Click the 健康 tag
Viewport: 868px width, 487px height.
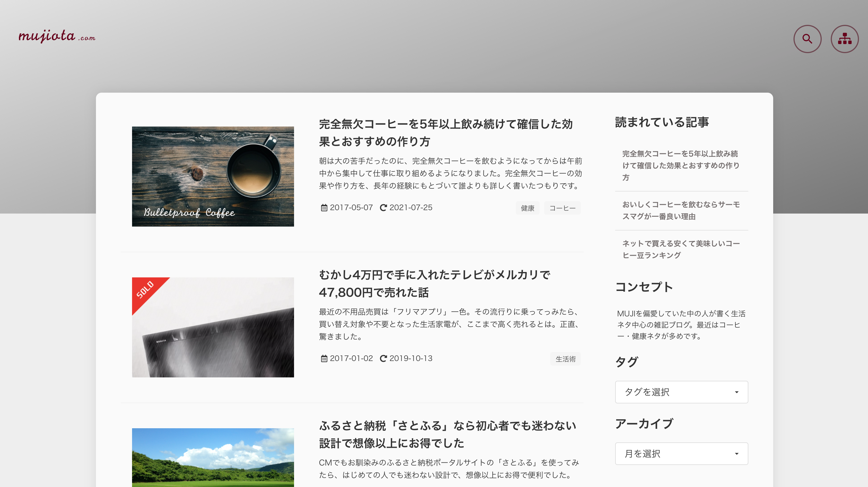click(527, 208)
